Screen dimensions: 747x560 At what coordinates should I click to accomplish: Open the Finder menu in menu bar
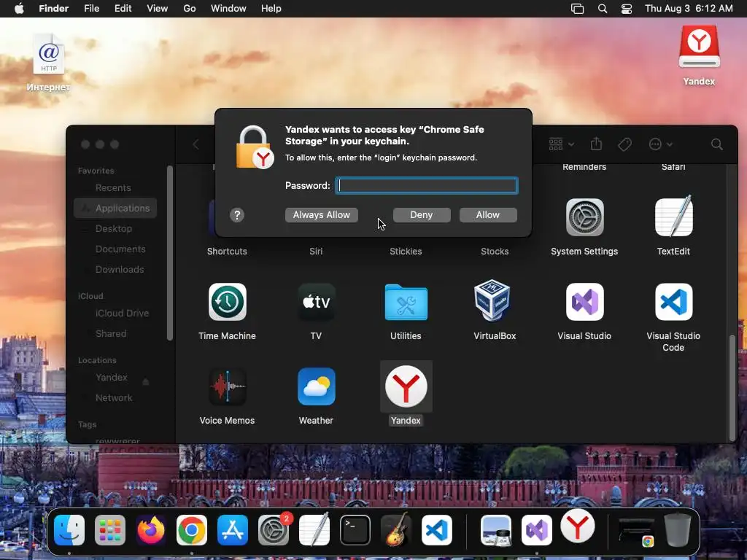pyautogui.click(x=53, y=9)
